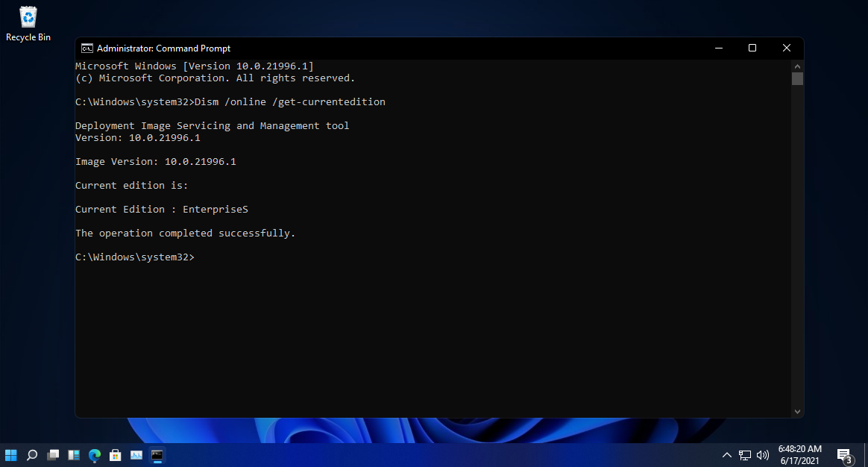
Task: Launch Microsoft Edge from taskbar
Action: pyautogui.click(x=95, y=455)
